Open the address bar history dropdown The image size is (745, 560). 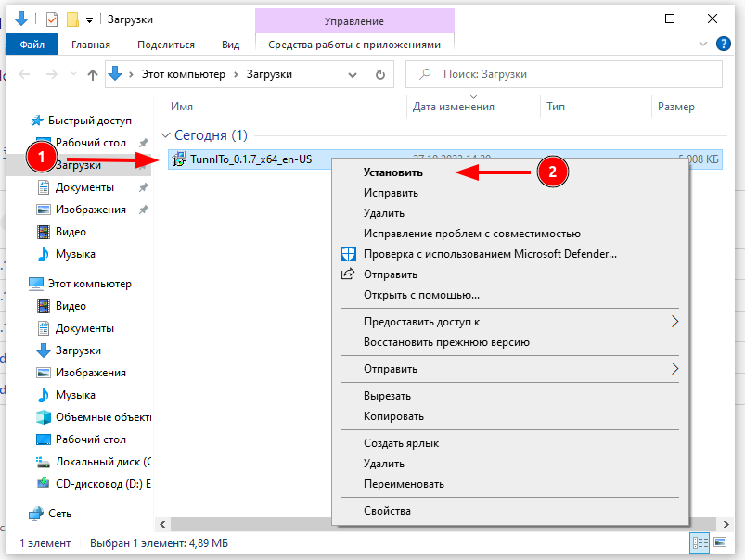point(353,75)
